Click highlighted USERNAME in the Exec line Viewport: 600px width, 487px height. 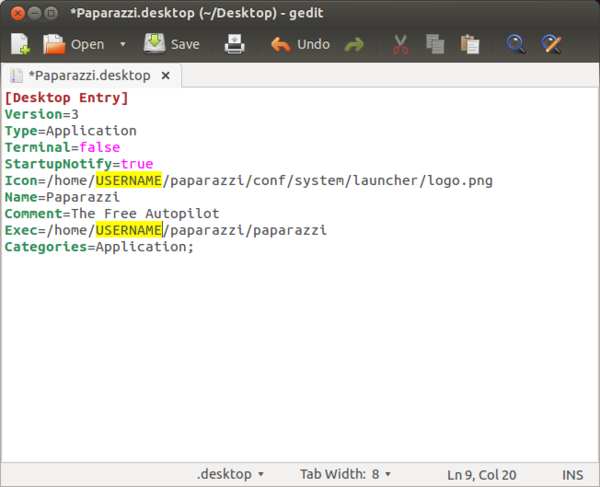click(x=129, y=230)
